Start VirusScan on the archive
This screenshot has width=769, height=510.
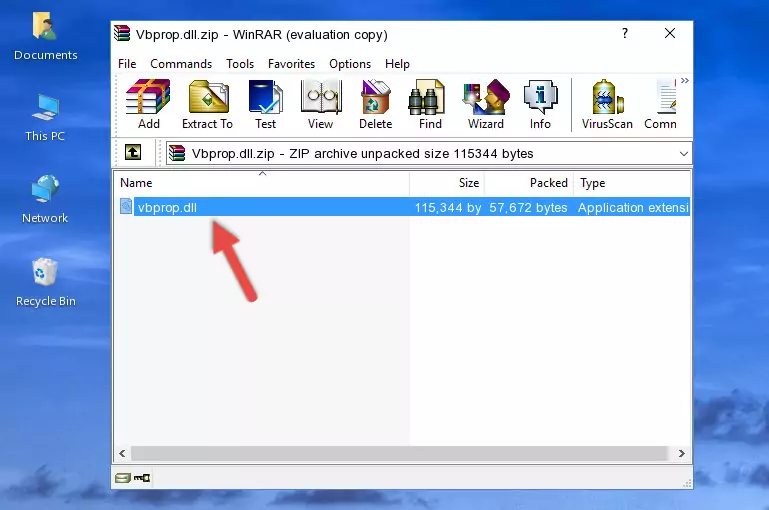pos(607,104)
